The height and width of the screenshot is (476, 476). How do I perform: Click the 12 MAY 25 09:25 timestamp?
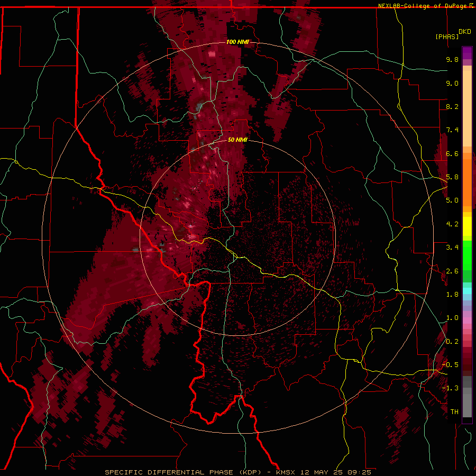(x=336, y=472)
